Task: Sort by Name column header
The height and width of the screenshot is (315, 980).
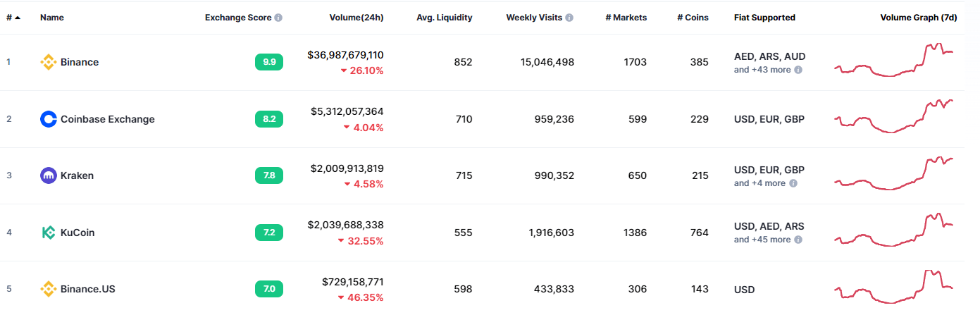Action: point(51,18)
